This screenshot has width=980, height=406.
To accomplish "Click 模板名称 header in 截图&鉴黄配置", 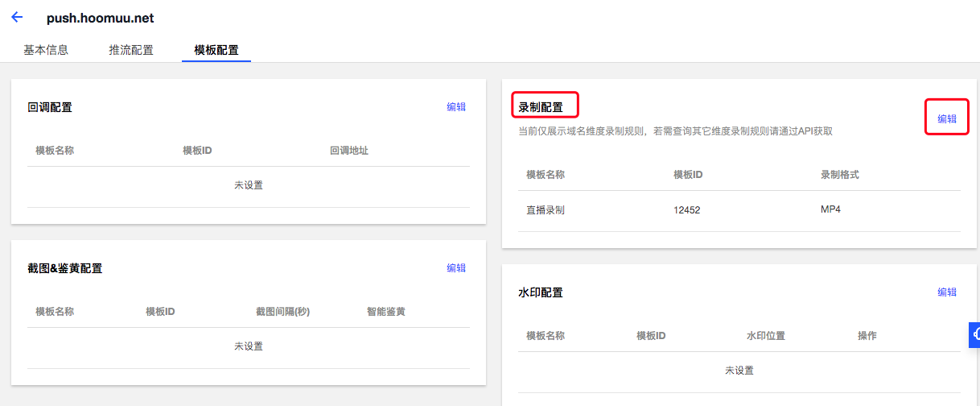I will click(55, 311).
